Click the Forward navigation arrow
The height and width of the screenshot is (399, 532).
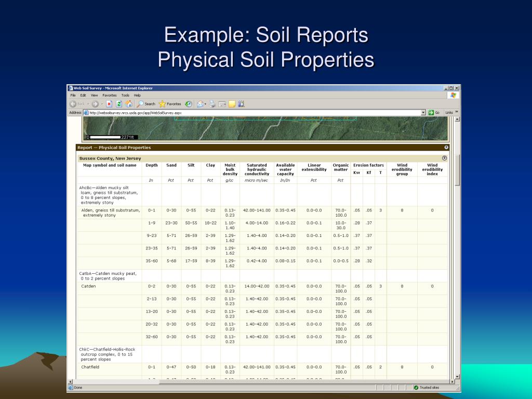point(95,104)
